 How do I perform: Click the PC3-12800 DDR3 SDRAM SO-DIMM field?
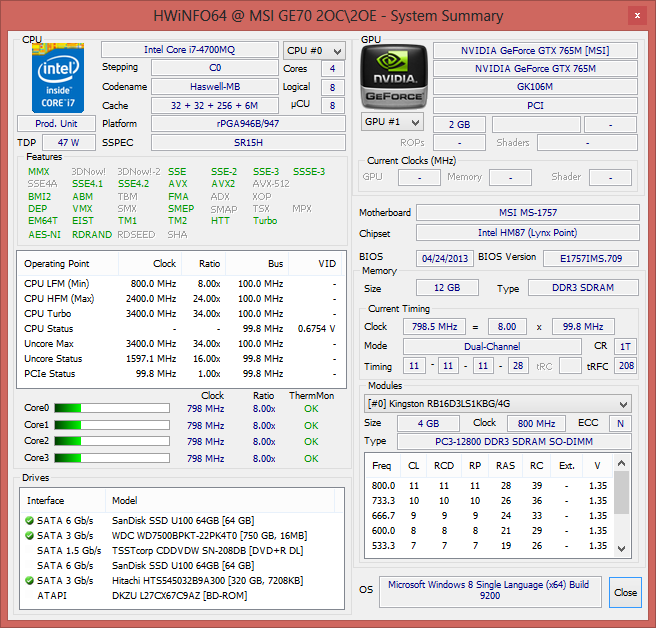click(514, 441)
